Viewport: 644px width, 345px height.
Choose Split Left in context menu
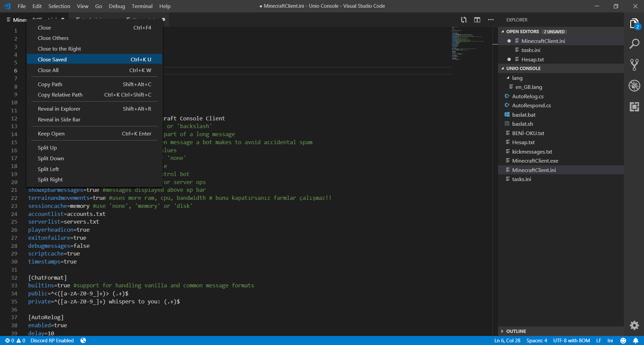(94, 169)
